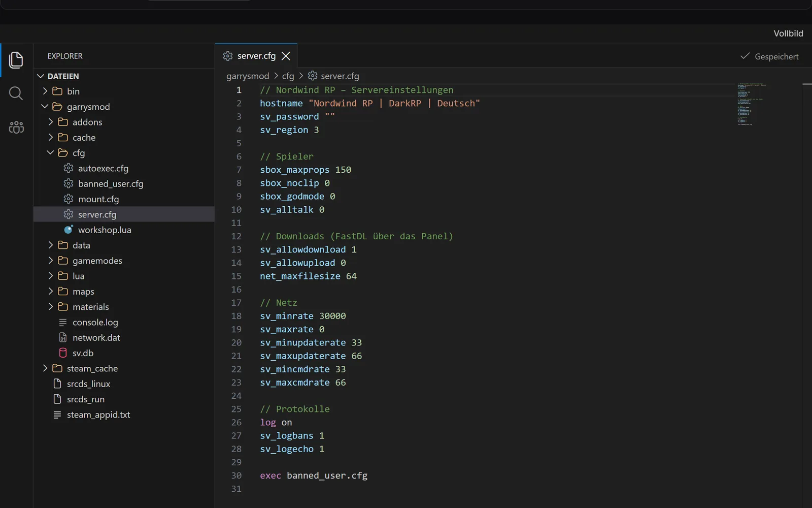Open workshop.lua file
812x508 pixels.
[124, 230]
